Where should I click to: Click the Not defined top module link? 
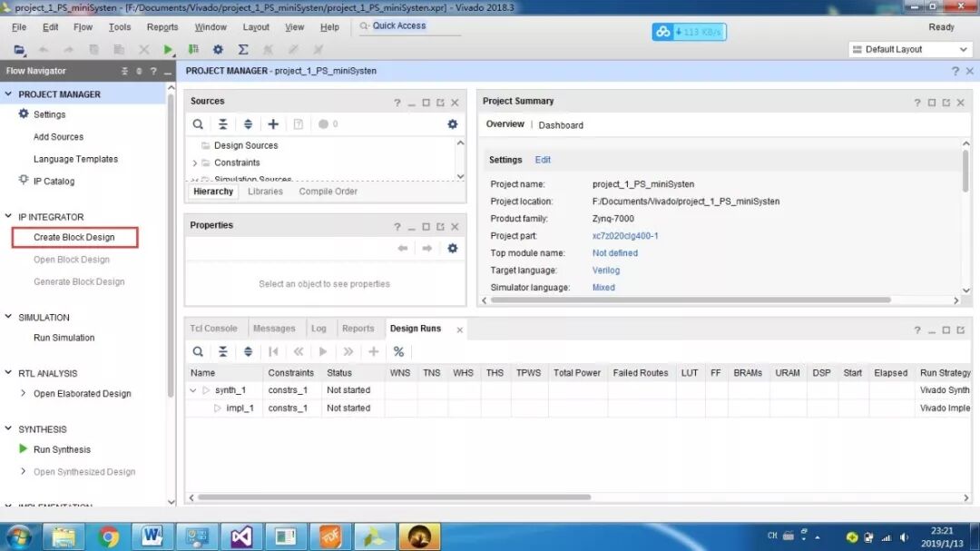click(x=615, y=253)
